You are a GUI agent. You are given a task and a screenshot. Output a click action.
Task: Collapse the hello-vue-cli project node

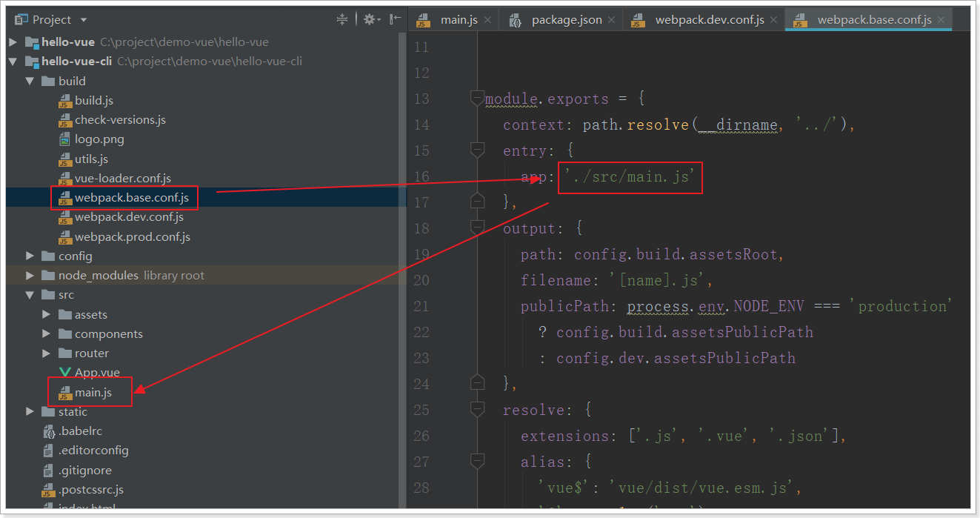[13, 62]
